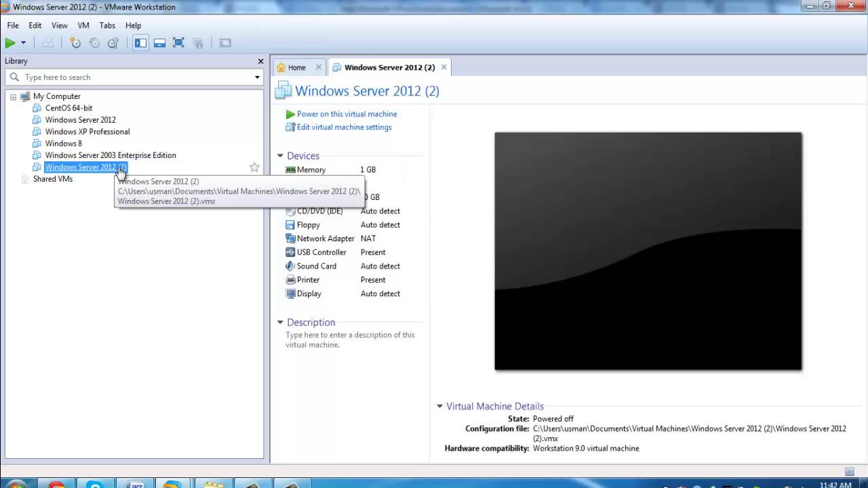Click the Unity mode toolbar icon
This screenshot has height=488, width=868.
[198, 43]
